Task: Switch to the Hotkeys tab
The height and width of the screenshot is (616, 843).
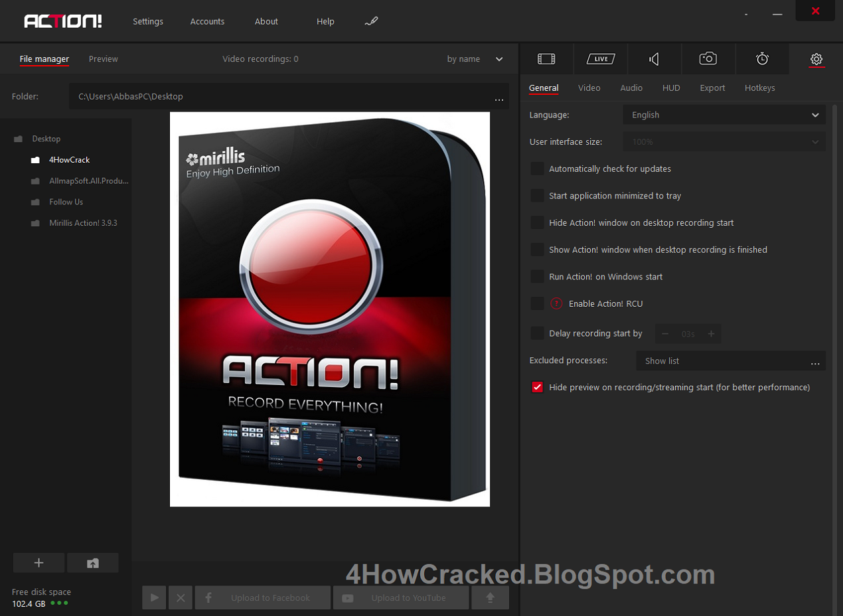Action: (x=759, y=88)
